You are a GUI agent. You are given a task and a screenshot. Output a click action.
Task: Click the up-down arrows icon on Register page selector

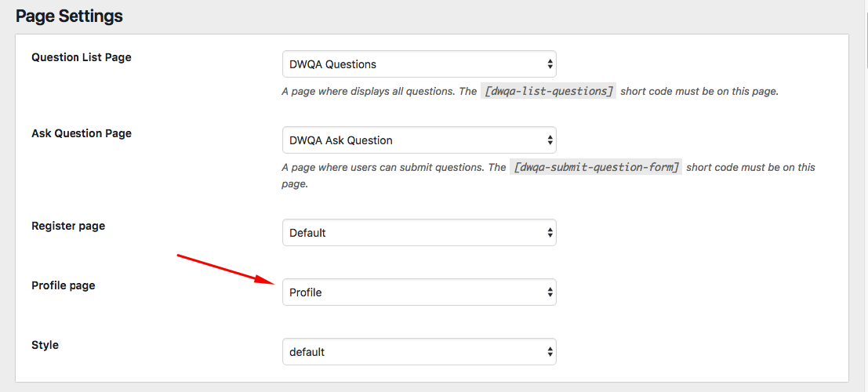[550, 233]
